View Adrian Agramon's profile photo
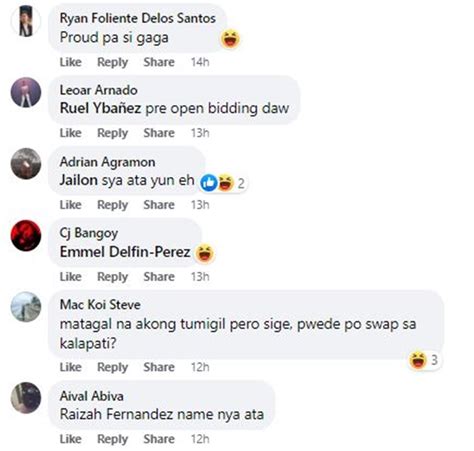The height and width of the screenshot is (451, 474). [26, 164]
